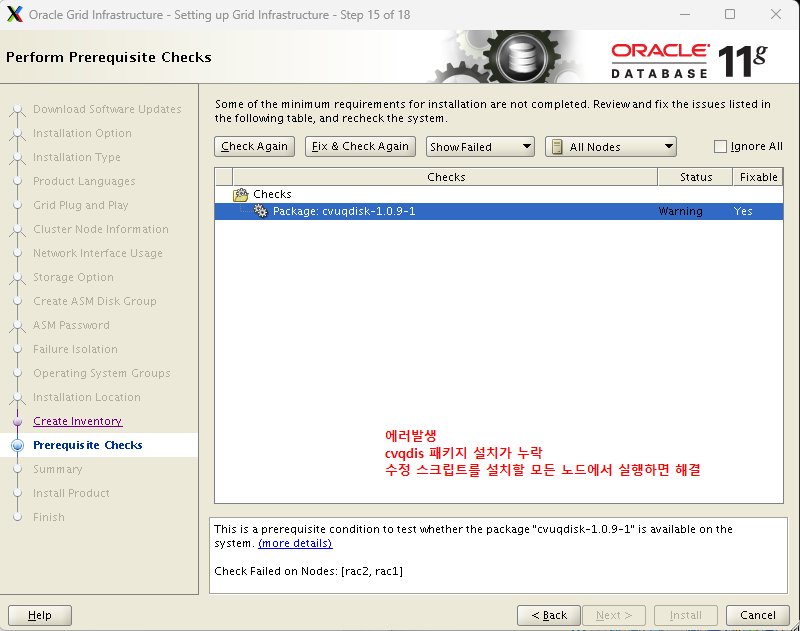
Task: Click the Installation Location step
Action: pos(87,397)
